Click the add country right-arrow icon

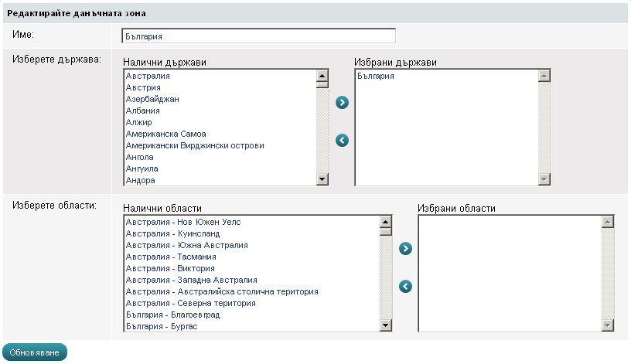[x=343, y=102]
